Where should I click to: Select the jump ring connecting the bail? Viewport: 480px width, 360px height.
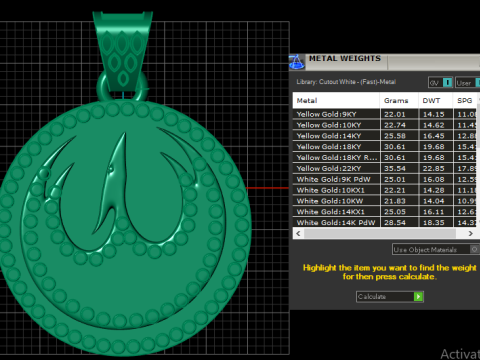pyautogui.click(x=102, y=89)
